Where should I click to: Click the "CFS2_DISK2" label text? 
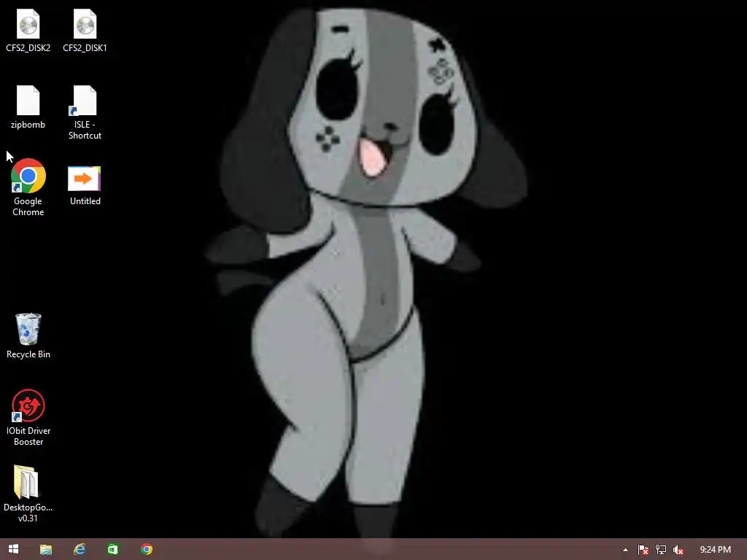point(28,47)
